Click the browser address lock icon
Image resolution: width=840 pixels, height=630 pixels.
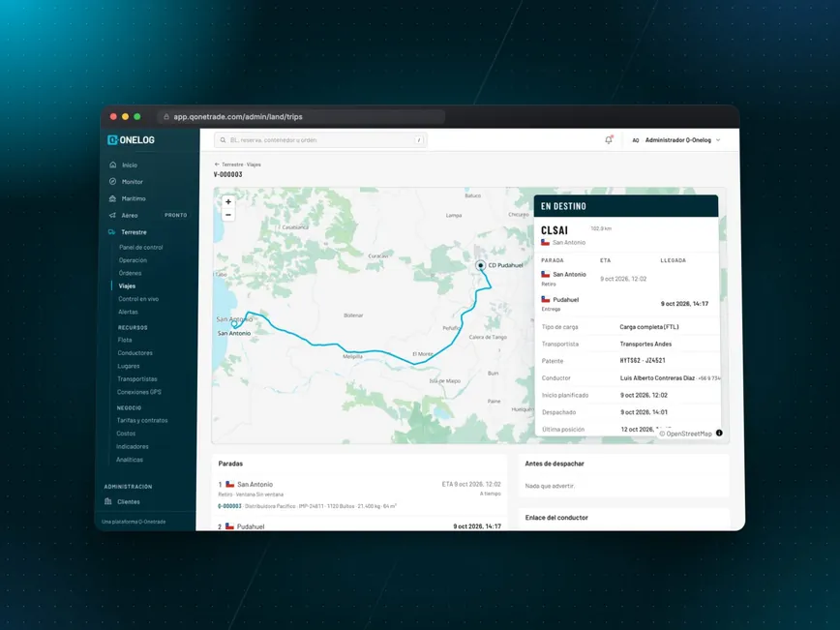pos(166,117)
